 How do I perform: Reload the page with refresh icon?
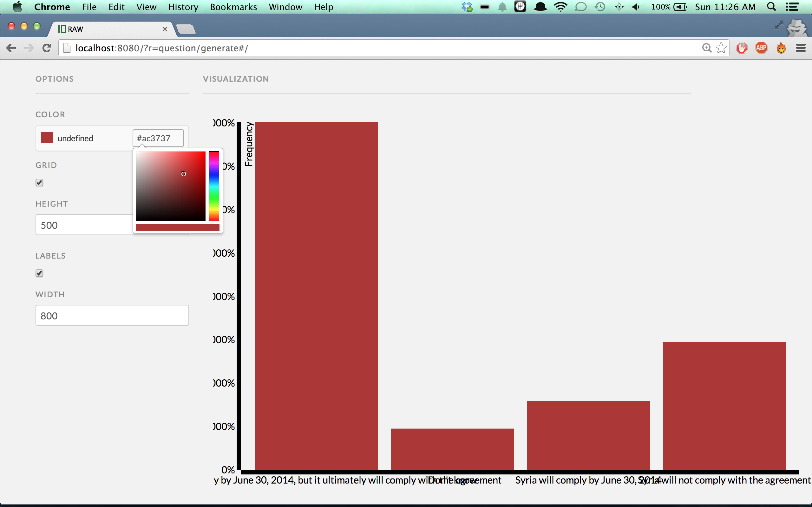(47, 48)
